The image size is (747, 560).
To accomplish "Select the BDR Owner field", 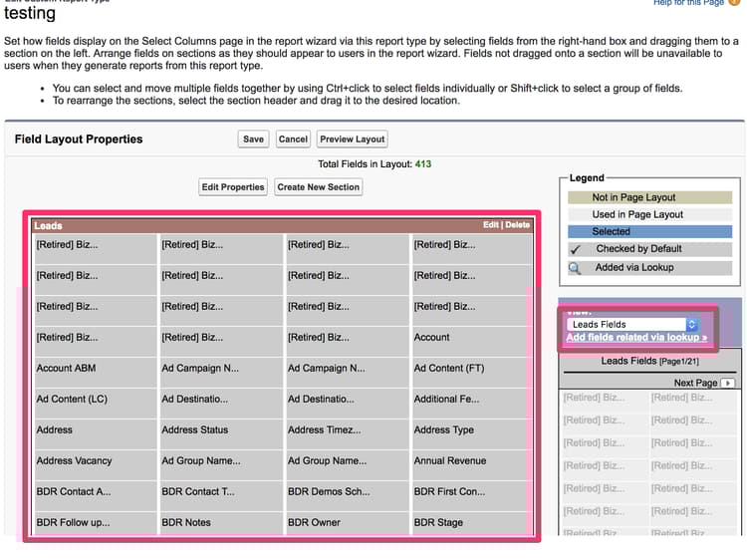I will coord(347,524).
